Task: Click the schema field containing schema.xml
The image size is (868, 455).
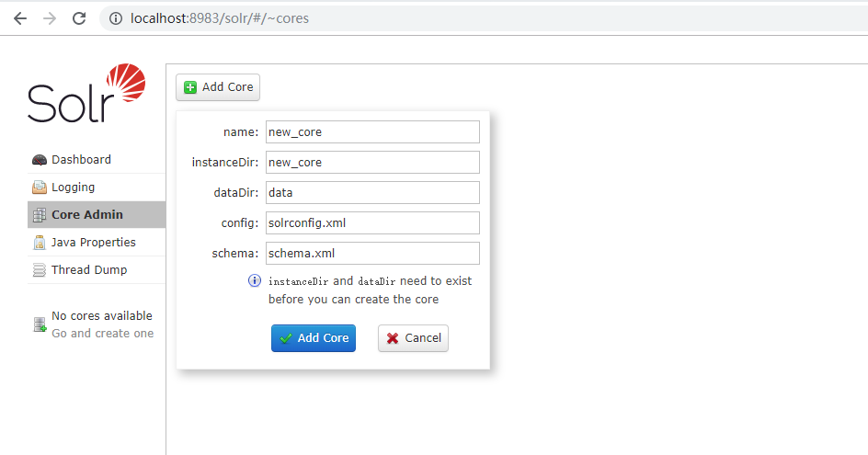Action: pos(372,253)
